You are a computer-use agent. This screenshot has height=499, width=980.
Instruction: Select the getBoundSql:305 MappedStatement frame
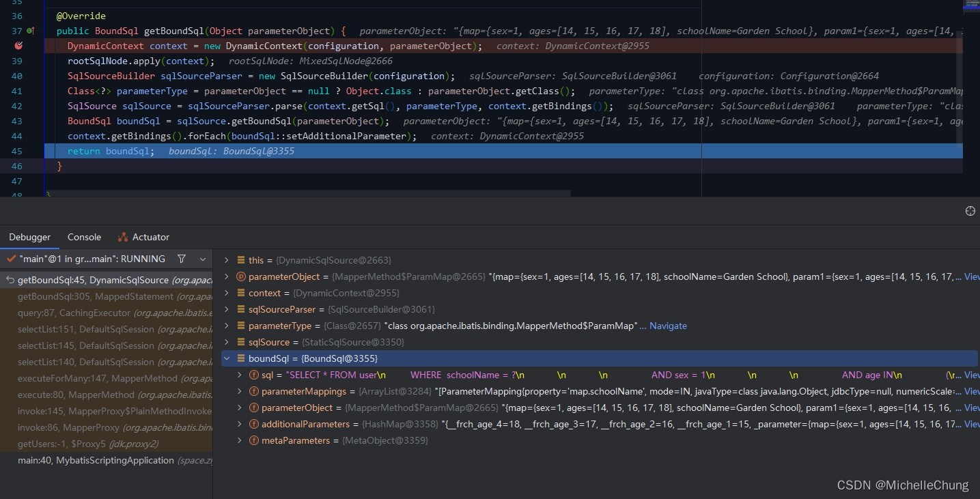coord(107,296)
